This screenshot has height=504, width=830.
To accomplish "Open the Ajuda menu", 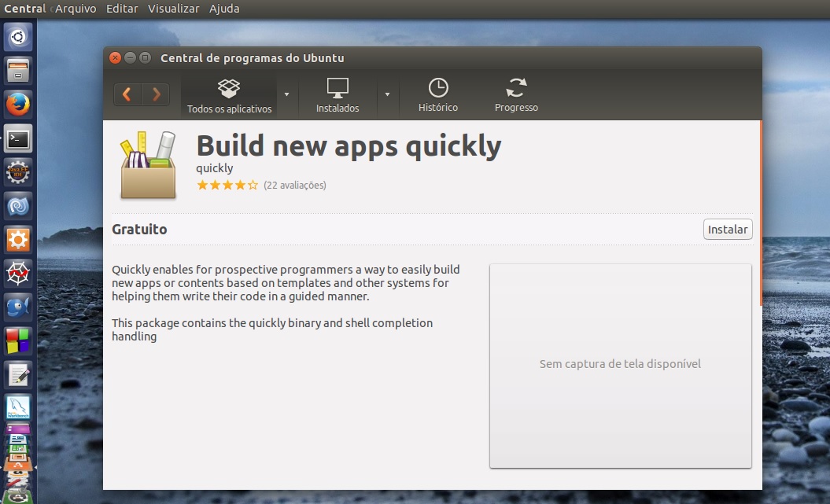I will click(224, 9).
